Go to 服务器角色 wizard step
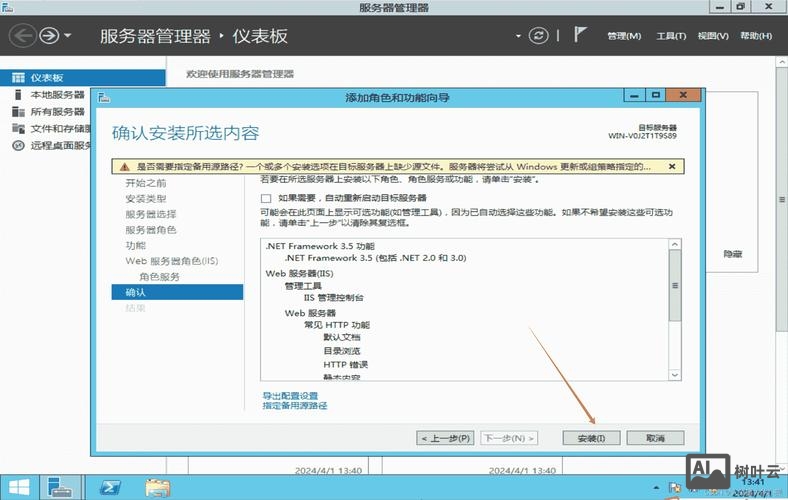Viewport: 788px width, 500px height. [x=151, y=230]
